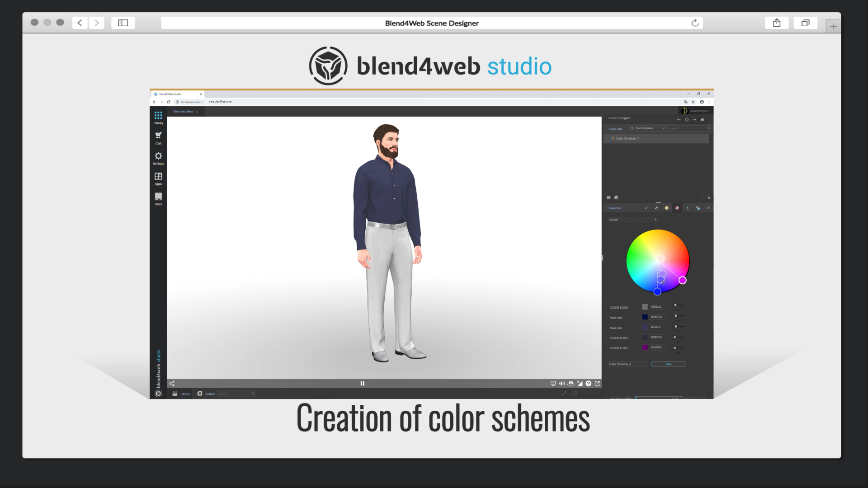
Task: Mute the viewer sound
Action: click(562, 383)
